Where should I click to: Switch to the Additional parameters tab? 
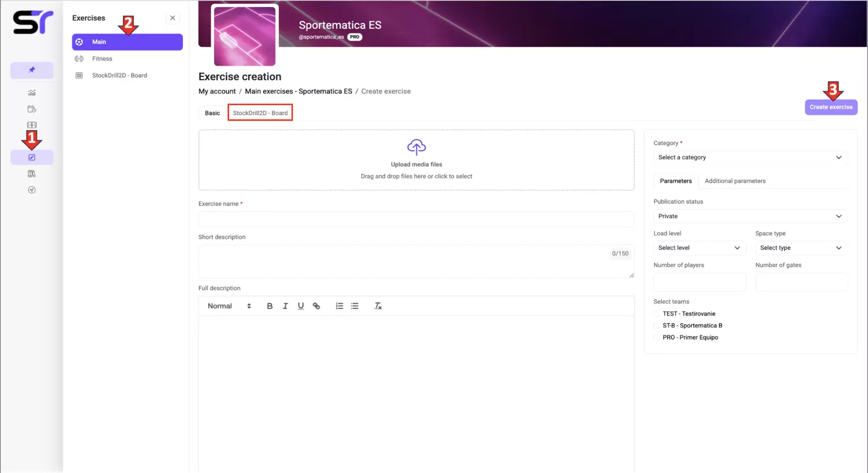[x=735, y=181]
